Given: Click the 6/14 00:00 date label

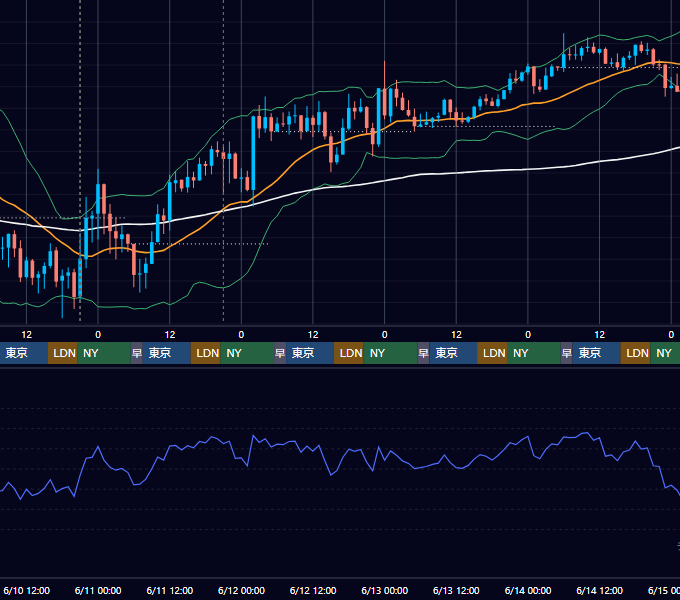Looking at the screenshot, I should (528, 590).
